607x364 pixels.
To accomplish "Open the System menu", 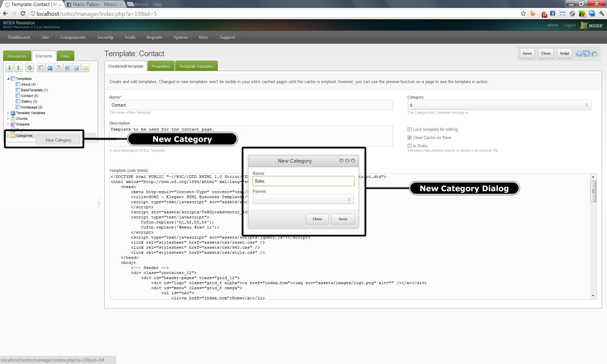I will click(x=181, y=37).
